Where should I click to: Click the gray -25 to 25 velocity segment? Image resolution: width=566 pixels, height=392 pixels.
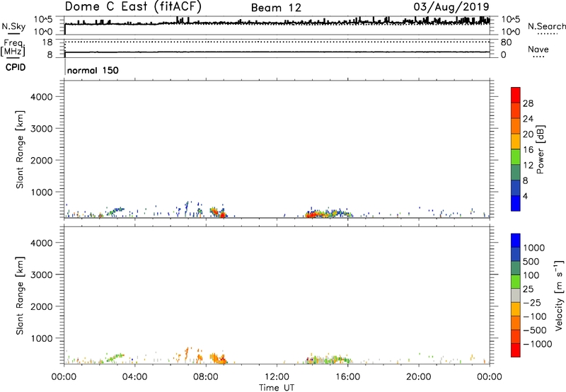516,296
